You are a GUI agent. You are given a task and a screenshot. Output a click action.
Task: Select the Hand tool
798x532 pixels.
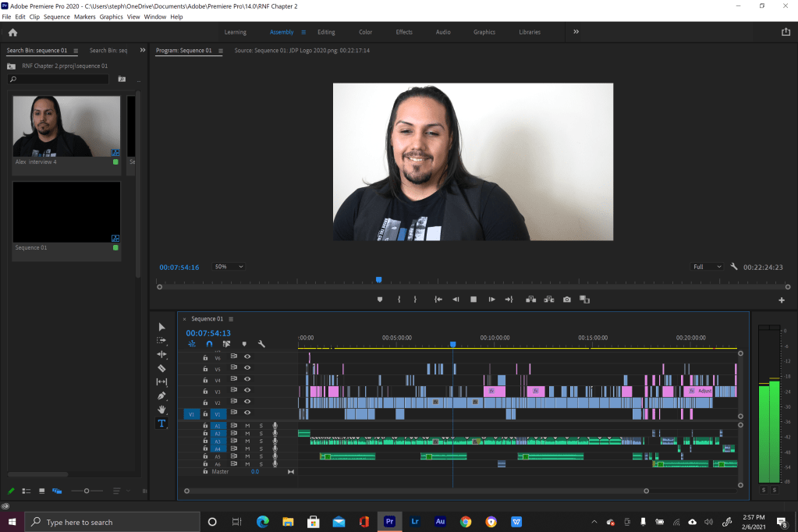161,409
